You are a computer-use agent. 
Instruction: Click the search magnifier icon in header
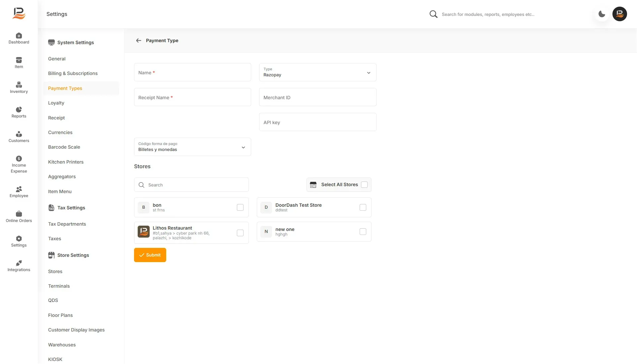tap(433, 14)
